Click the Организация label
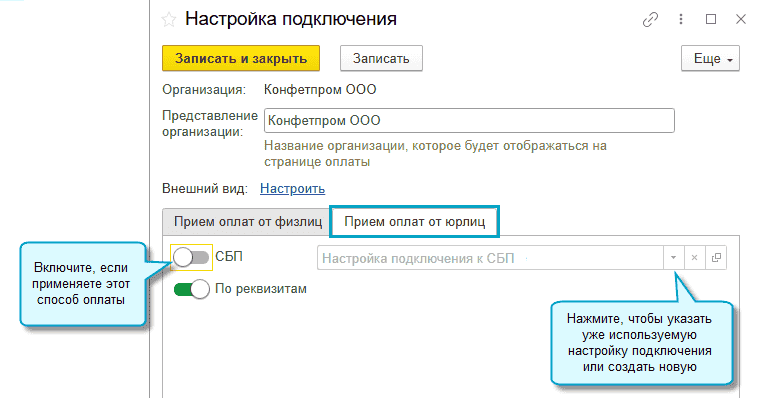This screenshot has width=762, height=398. (204, 89)
